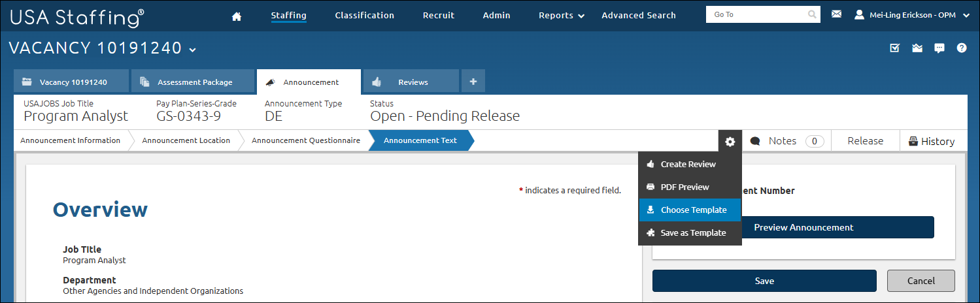Choose Create Review from gear menu
The height and width of the screenshot is (303, 980).
point(690,164)
